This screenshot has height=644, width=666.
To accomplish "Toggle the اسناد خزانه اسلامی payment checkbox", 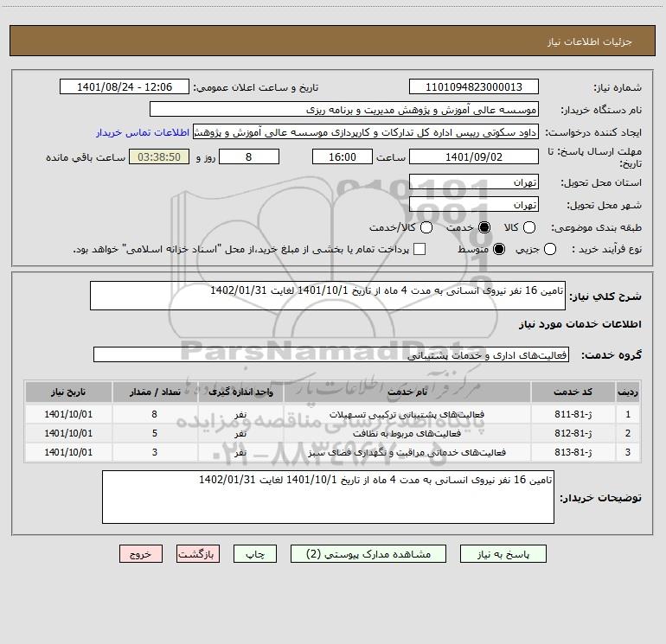I will coord(419,249).
